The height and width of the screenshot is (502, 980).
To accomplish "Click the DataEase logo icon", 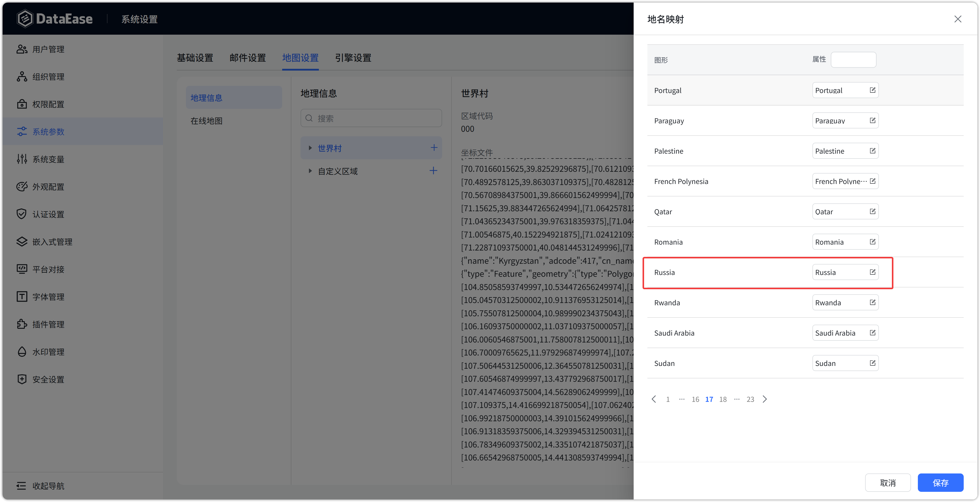I will click(25, 19).
